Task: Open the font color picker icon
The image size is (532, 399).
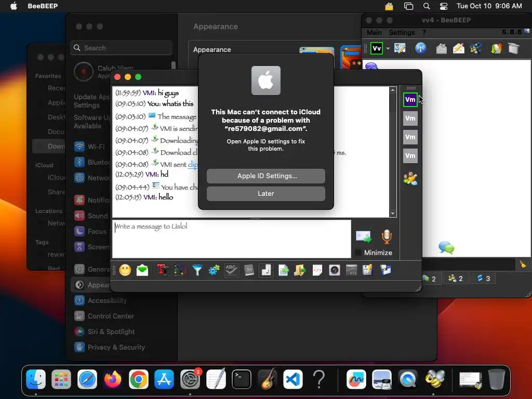Action: pyautogui.click(x=180, y=270)
